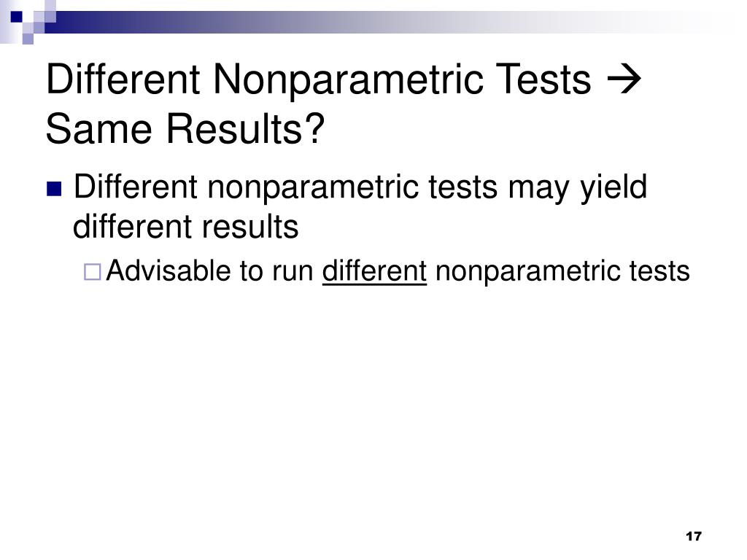Click the solid blue square bullet
Viewport: 747px width, 560px height.
[54, 189]
